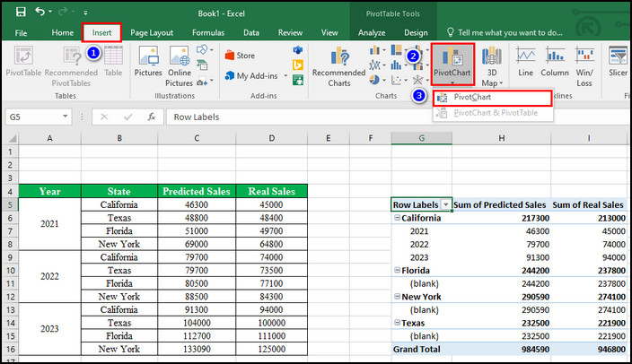Switch to the Formulas tab
632x364 pixels.
pyautogui.click(x=208, y=32)
